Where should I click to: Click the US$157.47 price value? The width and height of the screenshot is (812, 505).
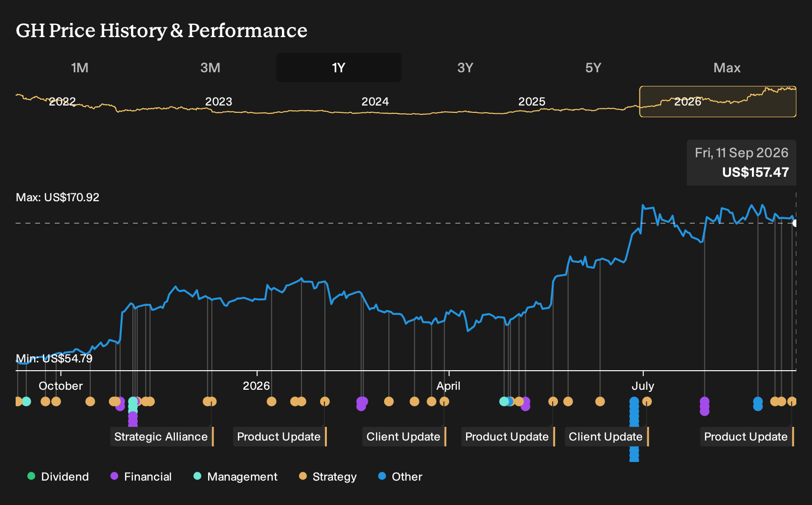tap(755, 172)
